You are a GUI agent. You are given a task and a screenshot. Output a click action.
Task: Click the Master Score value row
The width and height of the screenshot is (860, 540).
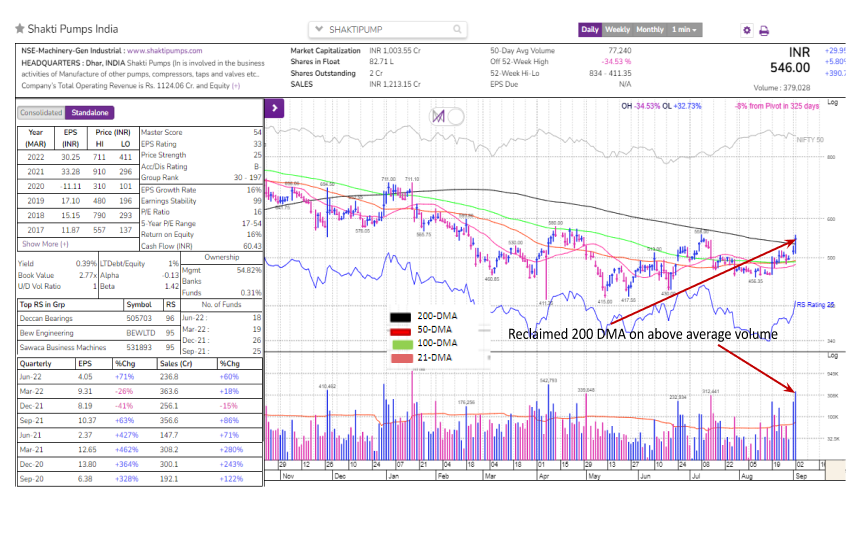201,132
